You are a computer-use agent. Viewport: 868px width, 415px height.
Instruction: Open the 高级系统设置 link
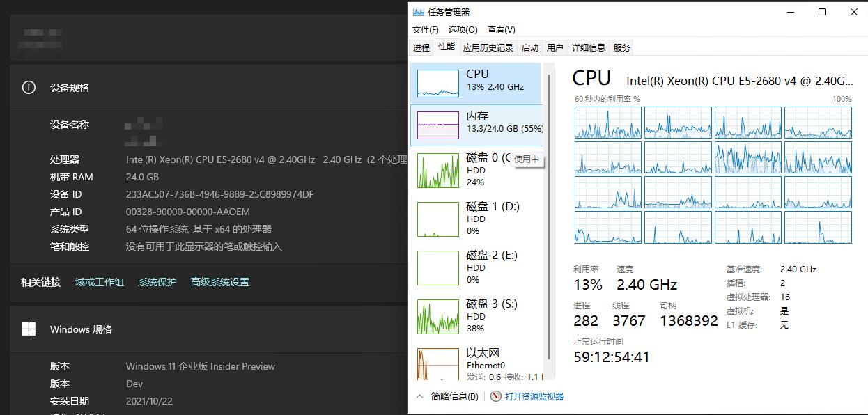[219, 282]
